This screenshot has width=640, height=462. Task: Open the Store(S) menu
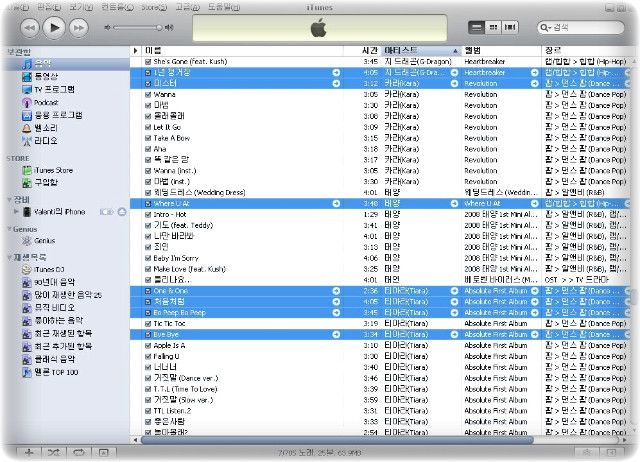click(154, 7)
